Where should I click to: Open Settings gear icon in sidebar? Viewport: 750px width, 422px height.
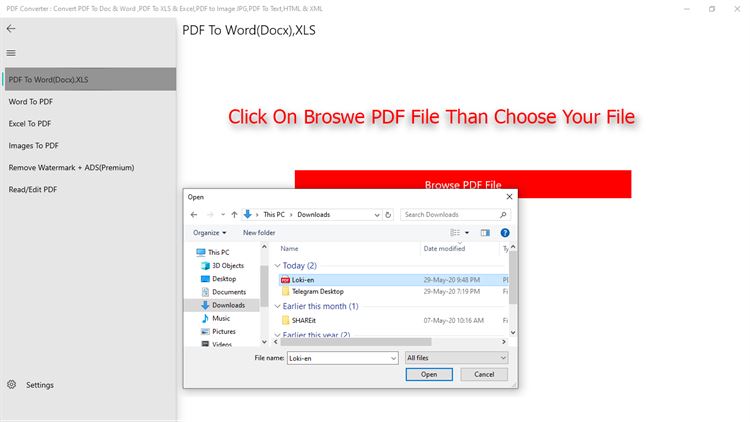click(11, 384)
